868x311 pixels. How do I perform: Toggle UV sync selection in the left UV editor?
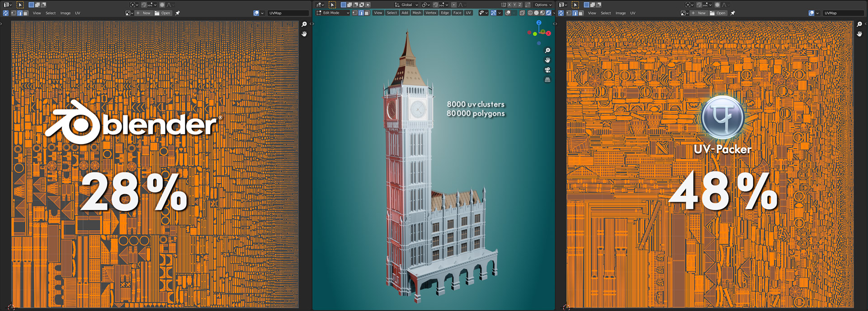5,13
